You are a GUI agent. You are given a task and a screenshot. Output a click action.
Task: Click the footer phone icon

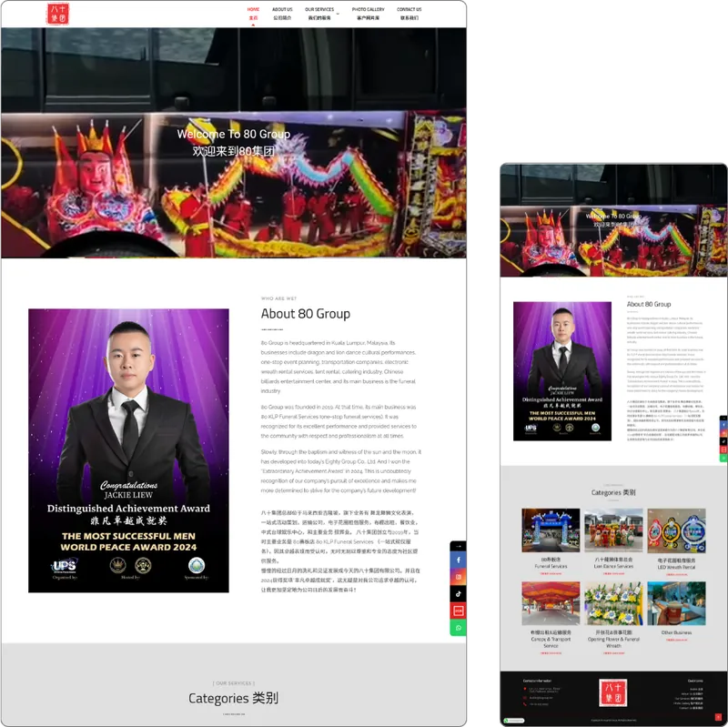click(525, 704)
